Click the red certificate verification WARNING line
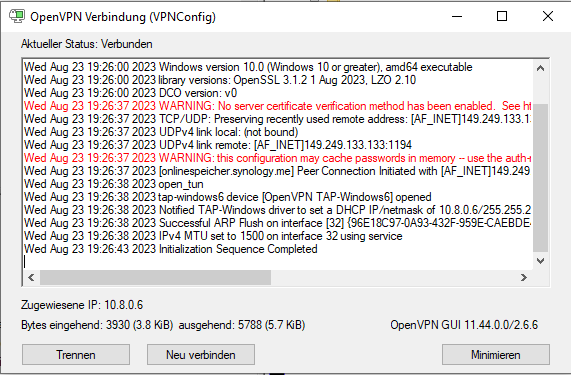 pos(277,106)
